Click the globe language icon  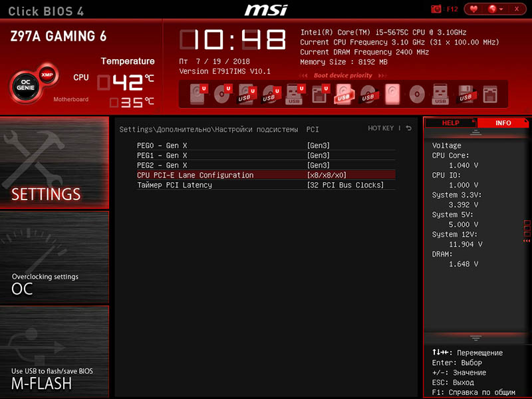click(x=492, y=9)
